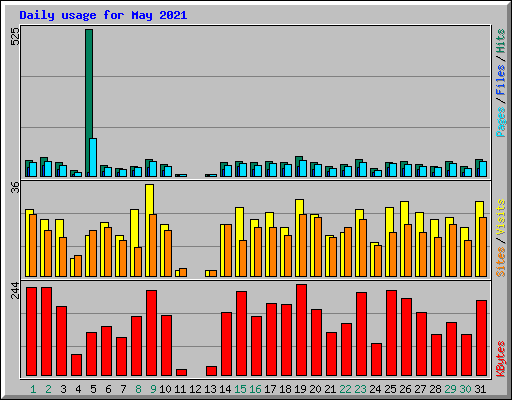The width and height of the screenshot is (512, 400).
Task: Click day label 3 on the x-axis
Action: pos(63,389)
